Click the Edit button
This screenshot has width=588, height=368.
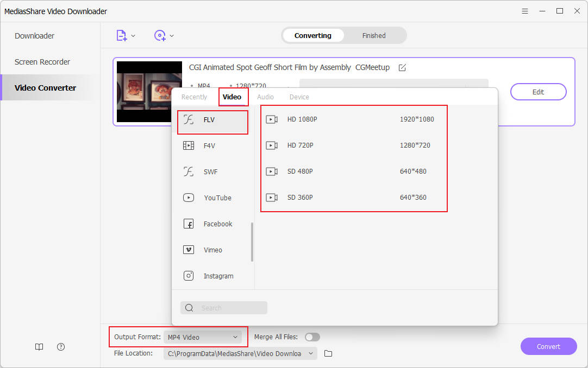(x=538, y=92)
